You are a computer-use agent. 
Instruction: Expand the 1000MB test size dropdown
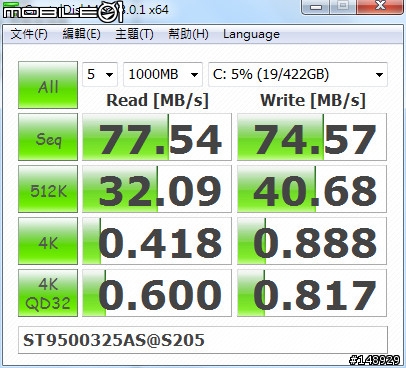pyautogui.click(x=163, y=74)
